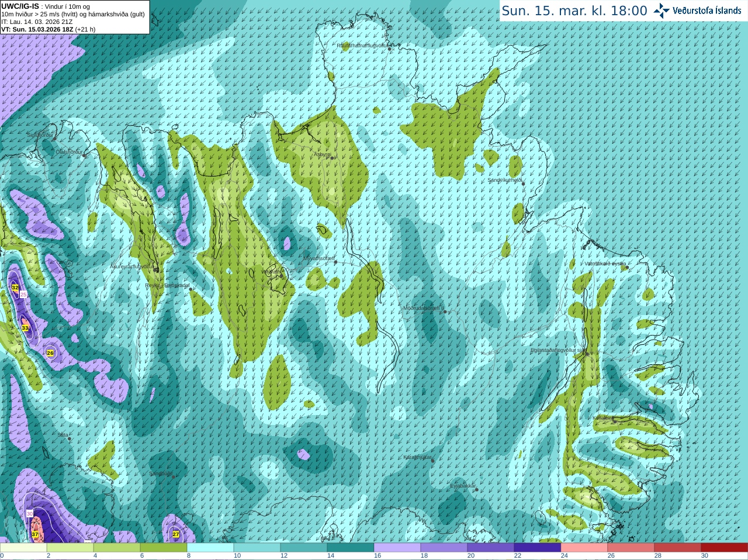Screen dimensions: 748x560
Task: Click the 20–22 m/s violet legend swatch
Action: coord(491,548)
